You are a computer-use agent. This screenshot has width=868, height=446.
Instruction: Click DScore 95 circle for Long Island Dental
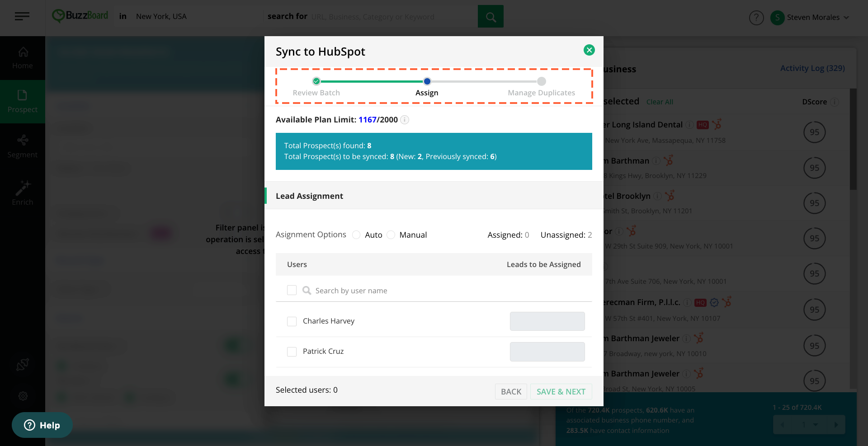point(815,132)
